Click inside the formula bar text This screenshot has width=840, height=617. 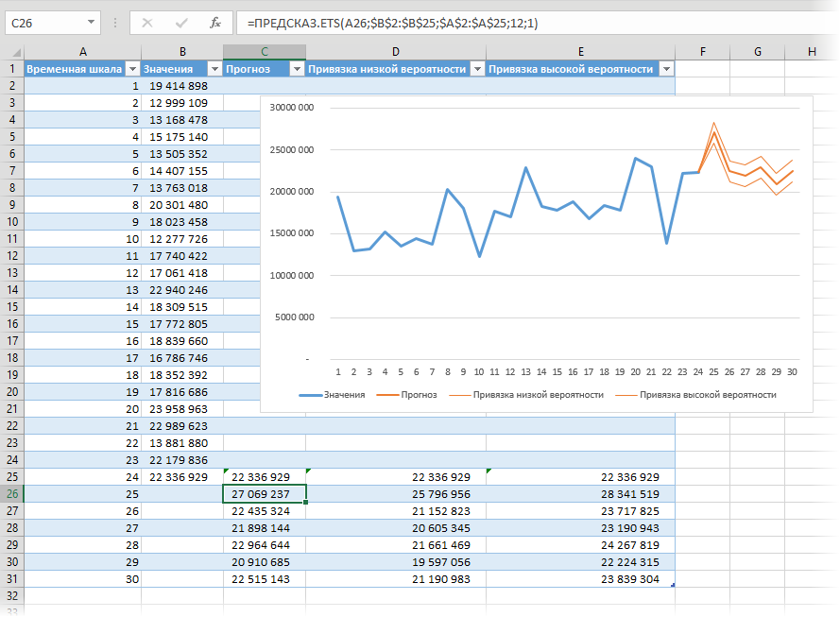point(393,23)
